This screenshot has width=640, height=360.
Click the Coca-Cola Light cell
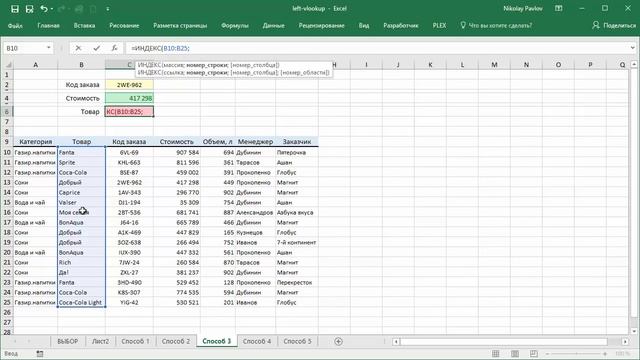point(81,302)
